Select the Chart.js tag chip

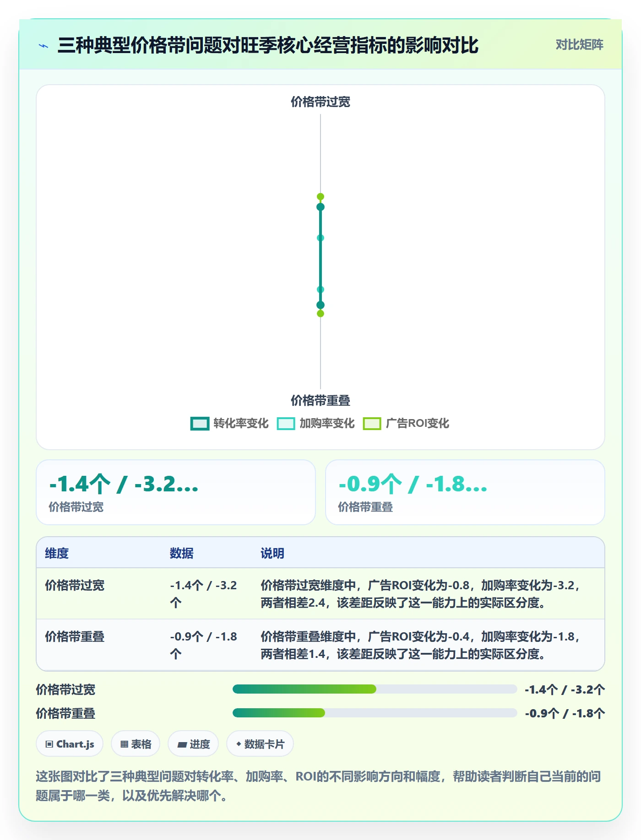70,744
